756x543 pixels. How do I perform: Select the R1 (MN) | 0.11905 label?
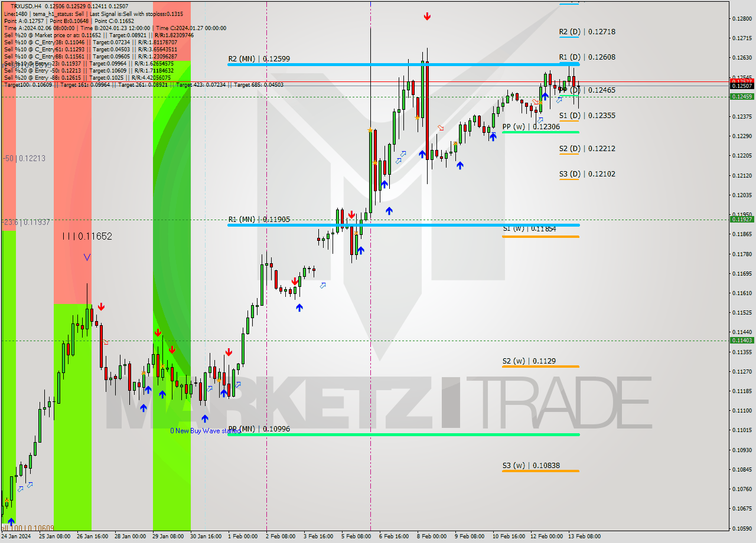[x=259, y=220]
